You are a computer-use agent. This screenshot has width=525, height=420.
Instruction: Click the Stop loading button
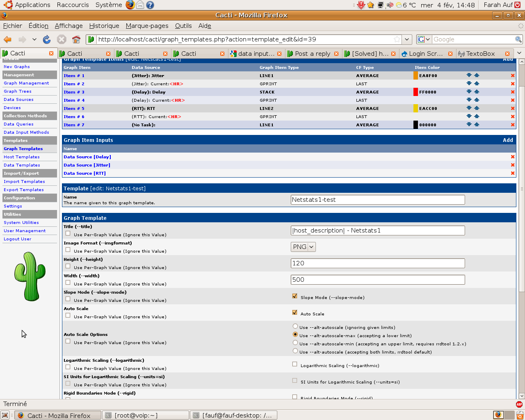pos(62,39)
